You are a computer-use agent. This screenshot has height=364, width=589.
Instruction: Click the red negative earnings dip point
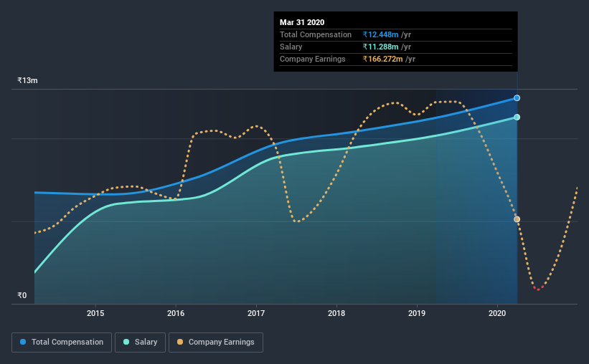tap(538, 289)
